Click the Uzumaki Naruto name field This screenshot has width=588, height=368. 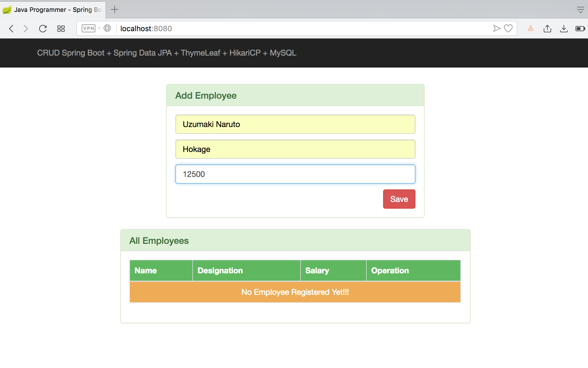point(295,124)
